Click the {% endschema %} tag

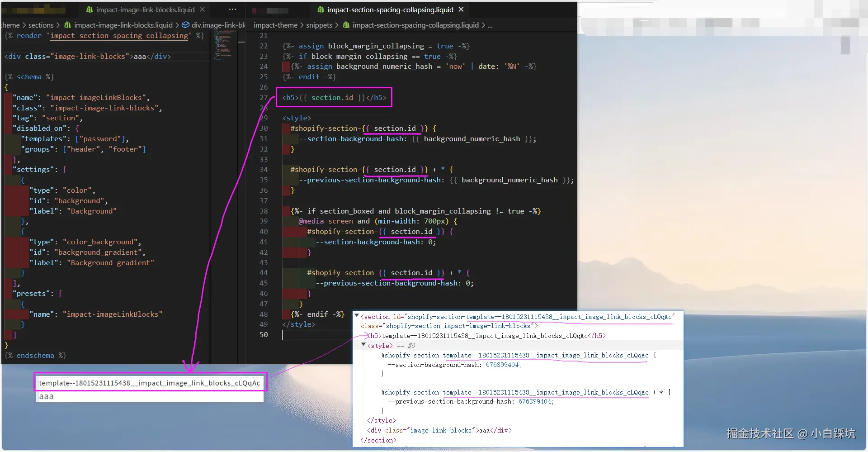[x=35, y=356]
